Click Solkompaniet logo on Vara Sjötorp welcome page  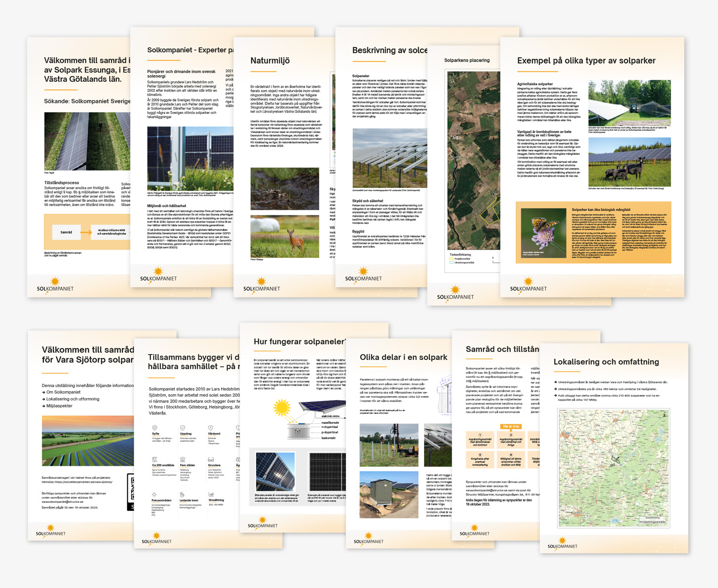click(x=51, y=530)
